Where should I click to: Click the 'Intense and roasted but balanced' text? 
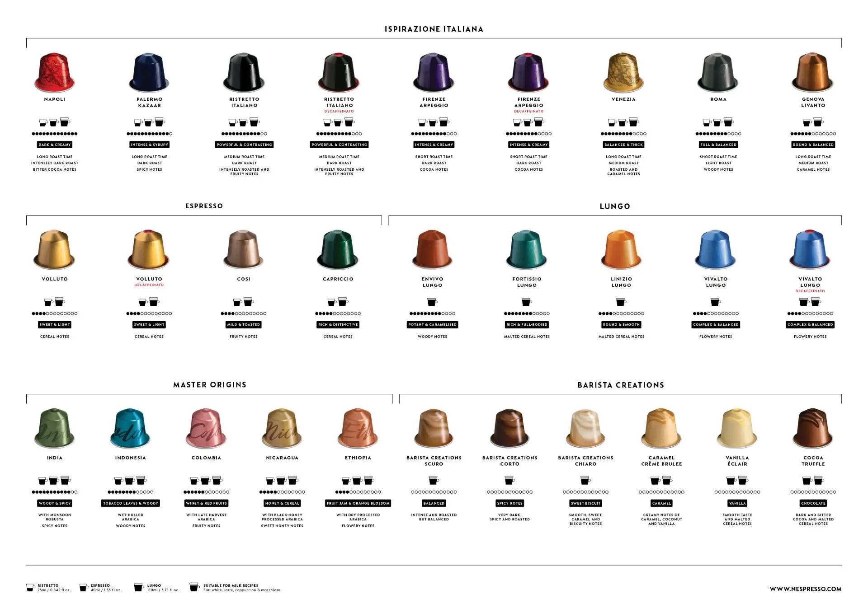(434, 517)
